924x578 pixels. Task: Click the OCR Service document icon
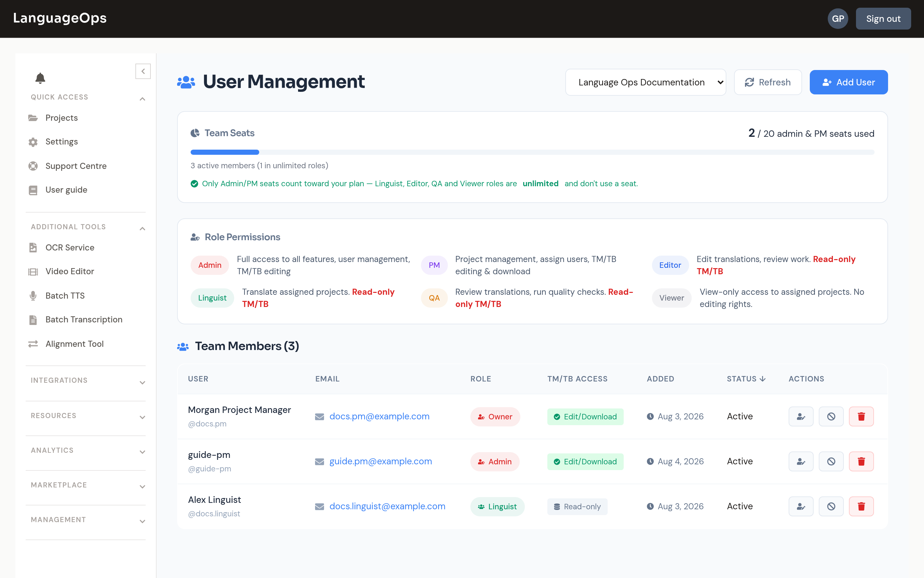(x=33, y=248)
